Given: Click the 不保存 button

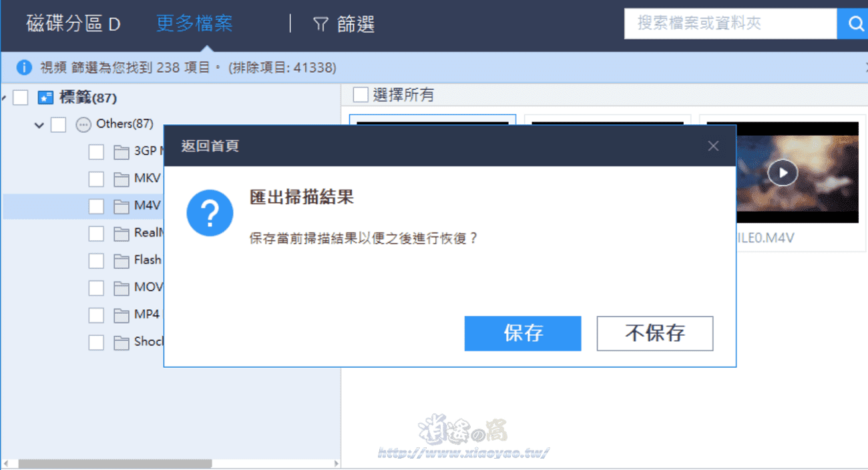Looking at the screenshot, I should click(x=655, y=333).
